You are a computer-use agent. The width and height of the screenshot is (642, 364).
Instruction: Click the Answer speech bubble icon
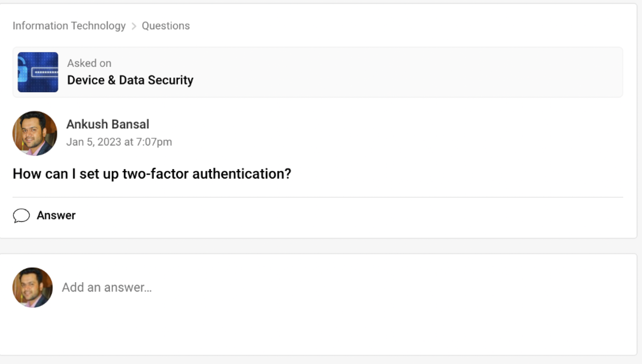[21, 216]
